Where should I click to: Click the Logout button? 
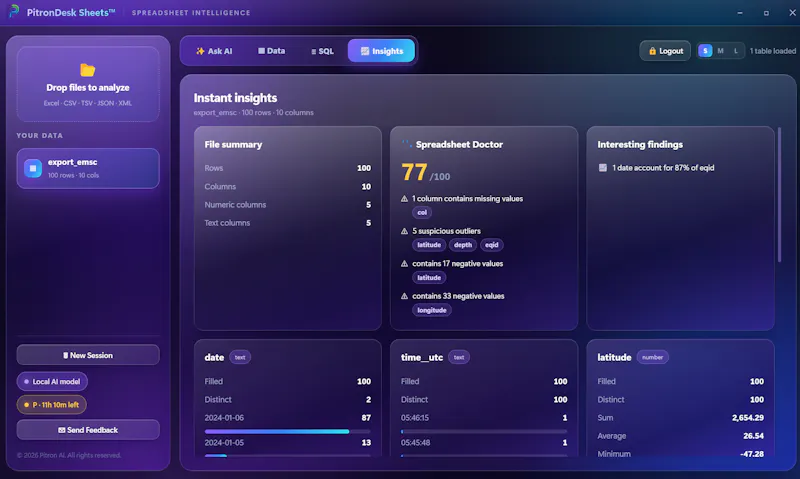click(x=665, y=51)
